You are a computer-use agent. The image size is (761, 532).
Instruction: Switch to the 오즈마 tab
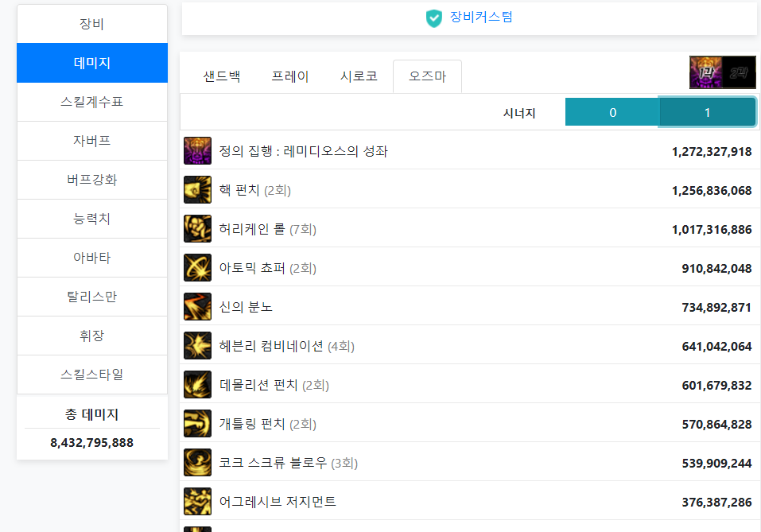click(x=427, y=76)
